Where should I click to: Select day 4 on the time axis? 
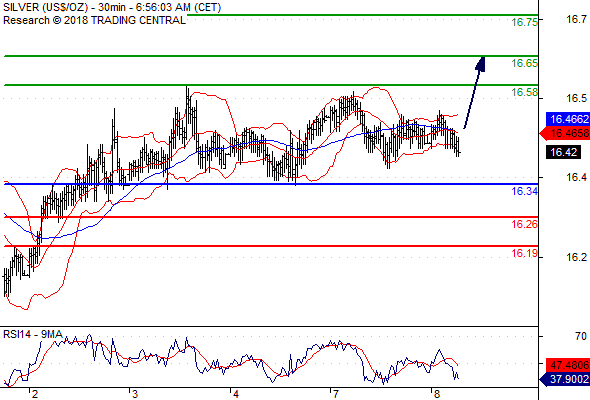tap(236, 394)
